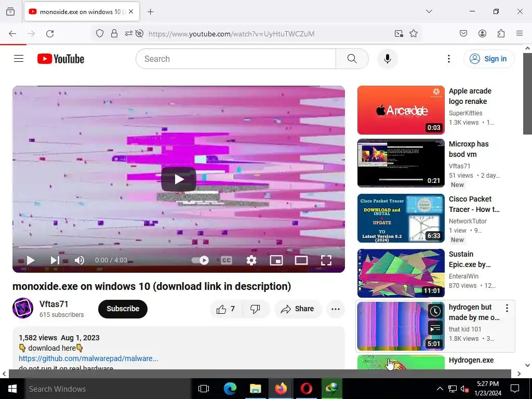Subscribe to Vftas71 channel
Screen dimensions: 532x399
coord(123,309)
